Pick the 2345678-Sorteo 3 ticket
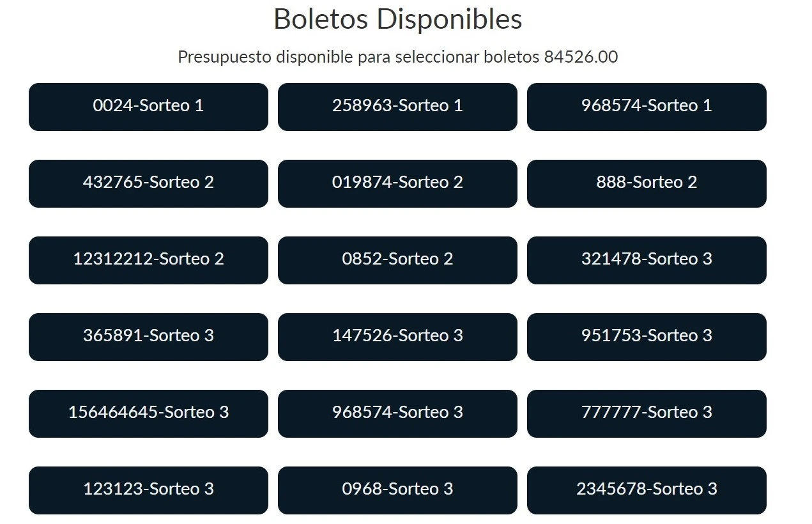Image resolution: width=812 pixels, height=524 pixels. pyautogui.click(x=647, y=490)
